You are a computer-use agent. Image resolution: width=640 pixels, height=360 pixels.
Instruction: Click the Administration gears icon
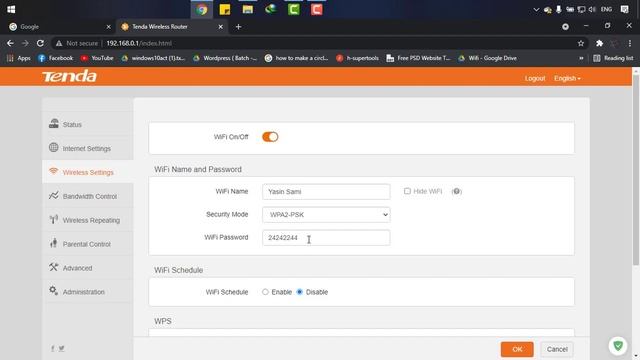point(53,291)
